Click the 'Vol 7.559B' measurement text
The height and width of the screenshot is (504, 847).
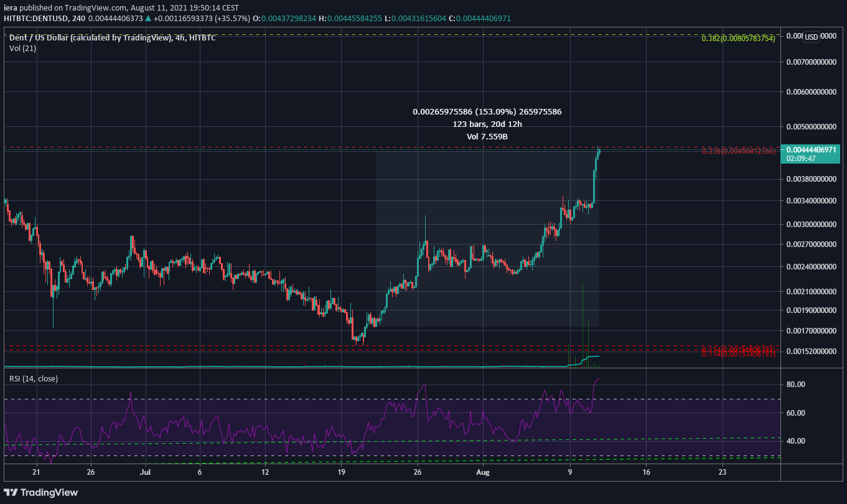(487, 136)
